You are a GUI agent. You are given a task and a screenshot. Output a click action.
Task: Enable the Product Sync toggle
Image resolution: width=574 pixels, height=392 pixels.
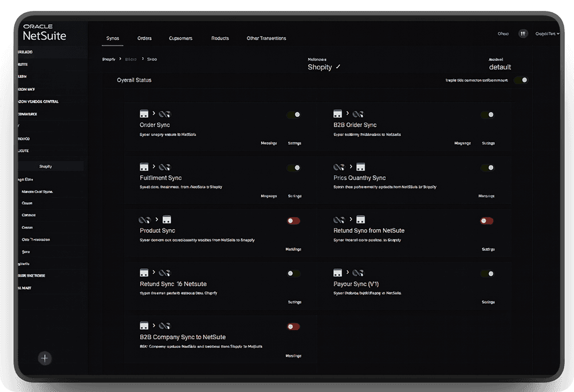pos(293,221)
